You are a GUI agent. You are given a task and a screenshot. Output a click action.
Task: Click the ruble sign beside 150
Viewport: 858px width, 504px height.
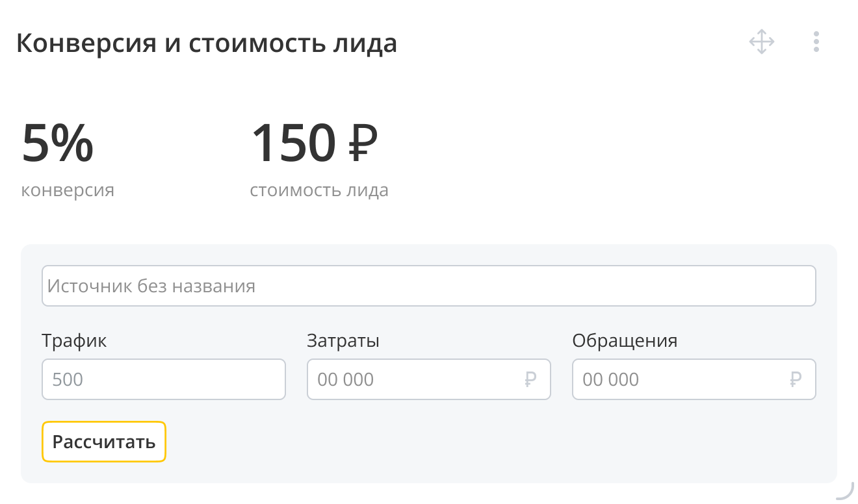363,144
